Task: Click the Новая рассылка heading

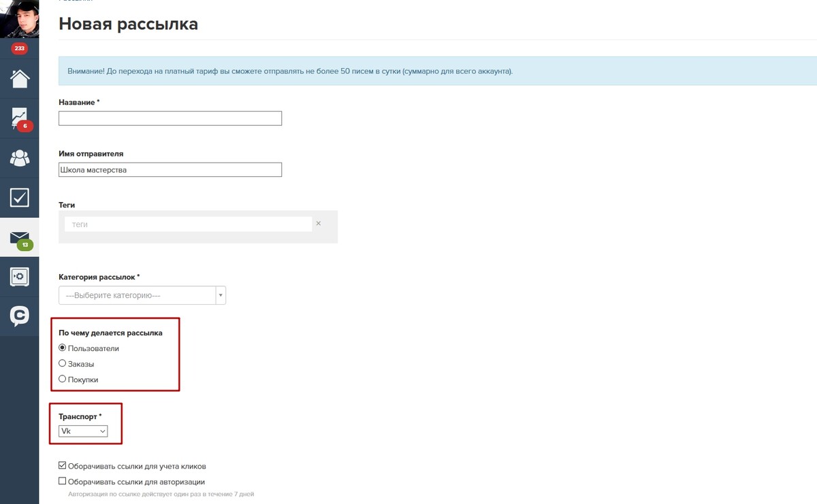Action: [129, 24]
